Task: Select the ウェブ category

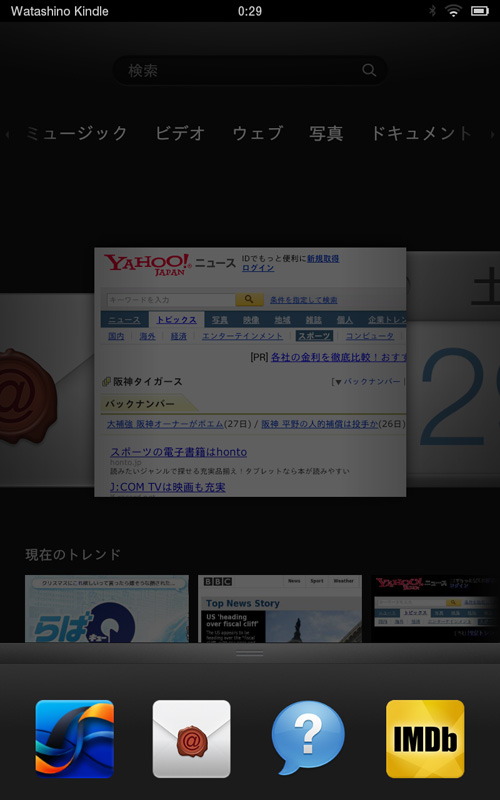Action: tap(258, 133)
